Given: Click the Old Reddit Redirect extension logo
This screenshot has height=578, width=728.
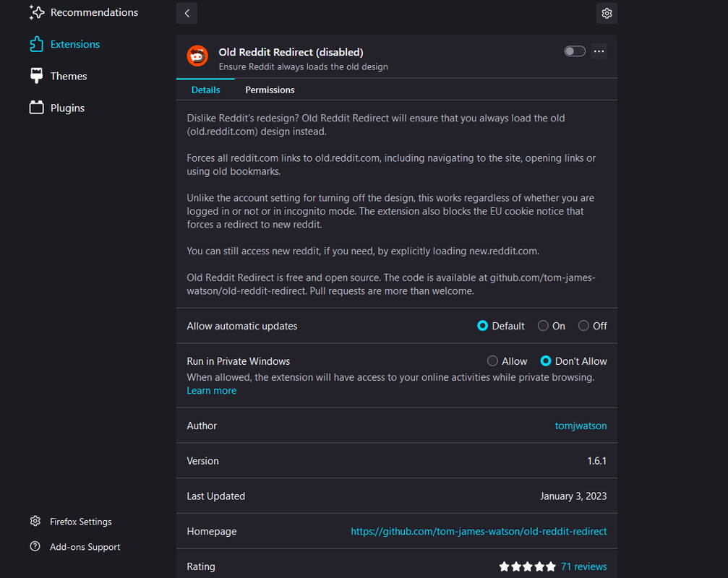Looking at the screenshot, I should click(197, 56).
